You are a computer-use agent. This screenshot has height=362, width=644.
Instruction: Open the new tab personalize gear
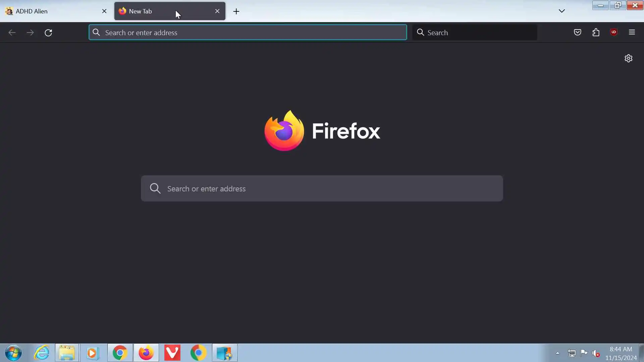(628, 58)
